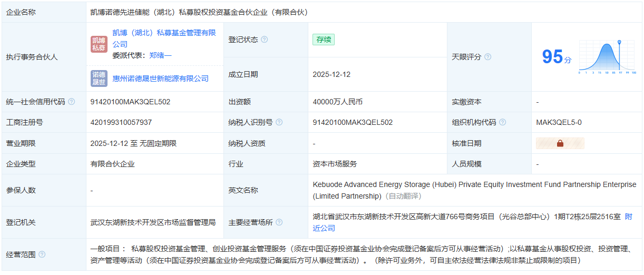Click the green 存续 status tag
This screenshot has height=275, width=644.
324,40
